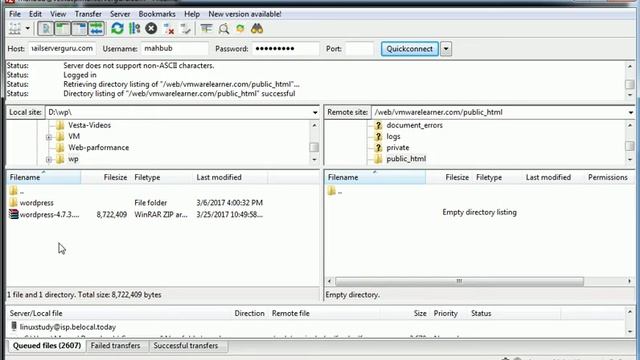Select the private question-mark folder icon

click(378, 148)
